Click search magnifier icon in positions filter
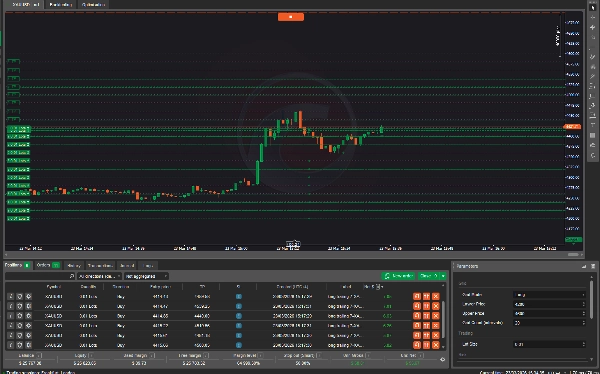Image resolution: width=600 pixels, height=374 pixels. (x=72, y=276)
